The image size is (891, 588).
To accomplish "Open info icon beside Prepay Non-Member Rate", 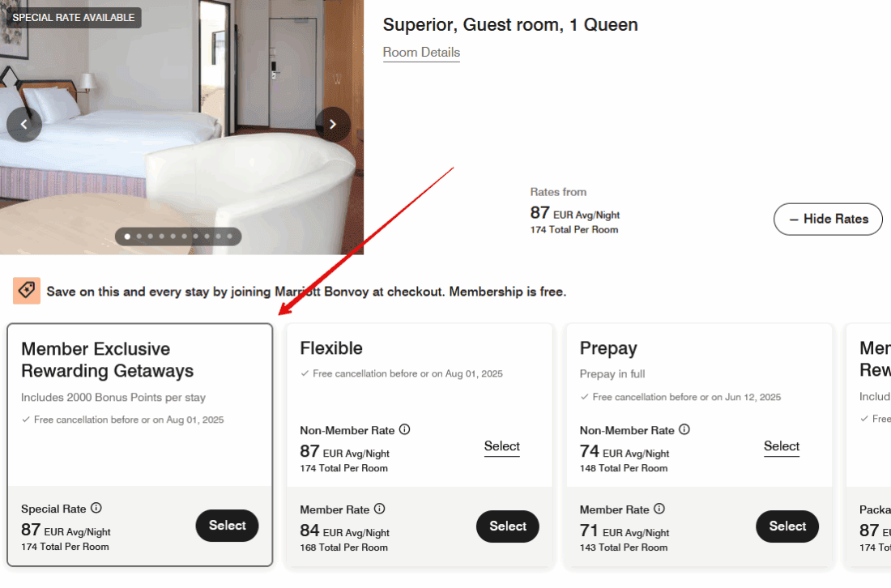I will (x=684, y=429).
